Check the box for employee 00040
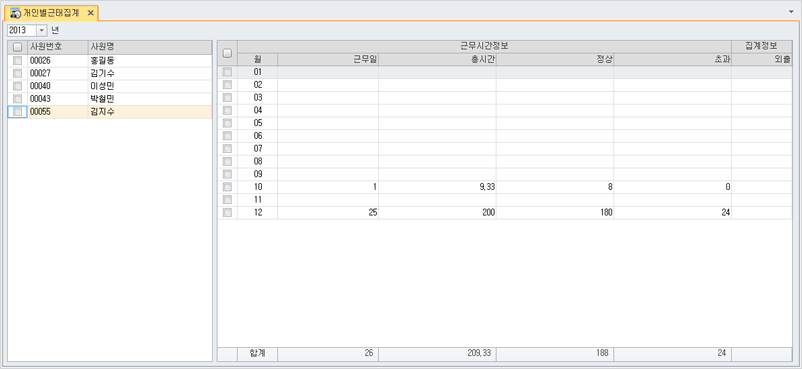 point(18,86)
